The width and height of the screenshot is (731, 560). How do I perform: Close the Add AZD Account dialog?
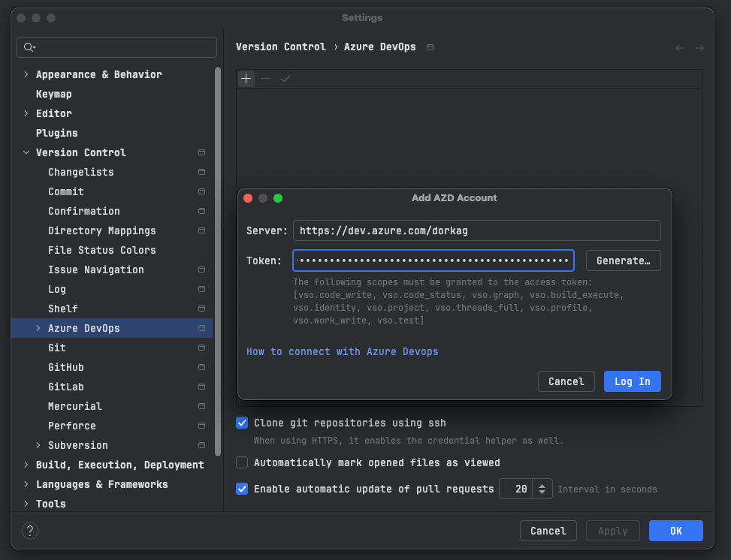point(248,198)
